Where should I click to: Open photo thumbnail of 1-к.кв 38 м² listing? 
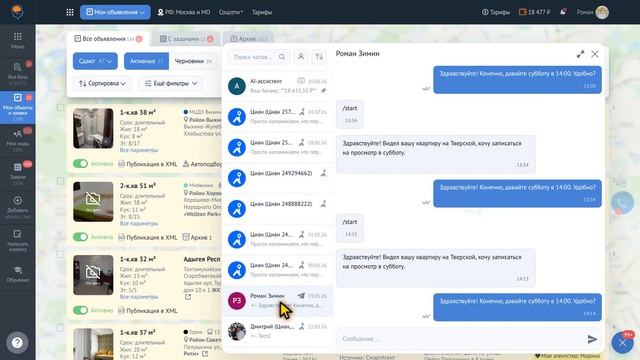[93, 128]
